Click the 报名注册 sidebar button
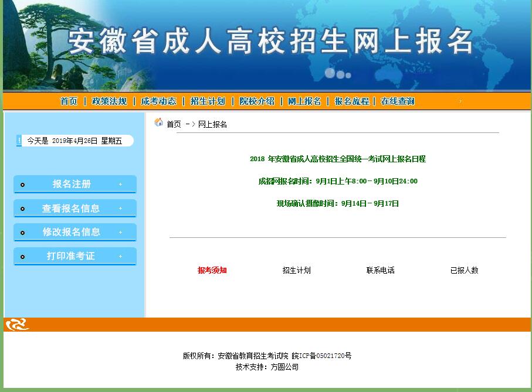 (x=75, y=184)
